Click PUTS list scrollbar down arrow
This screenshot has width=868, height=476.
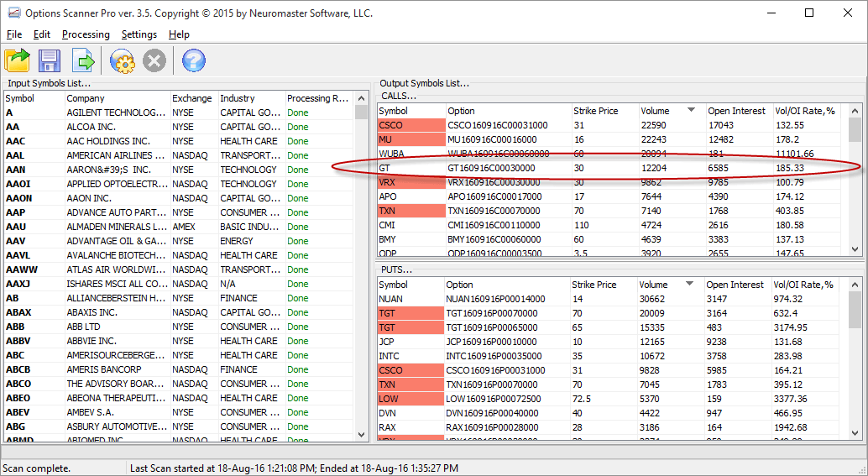click(855, 433)
